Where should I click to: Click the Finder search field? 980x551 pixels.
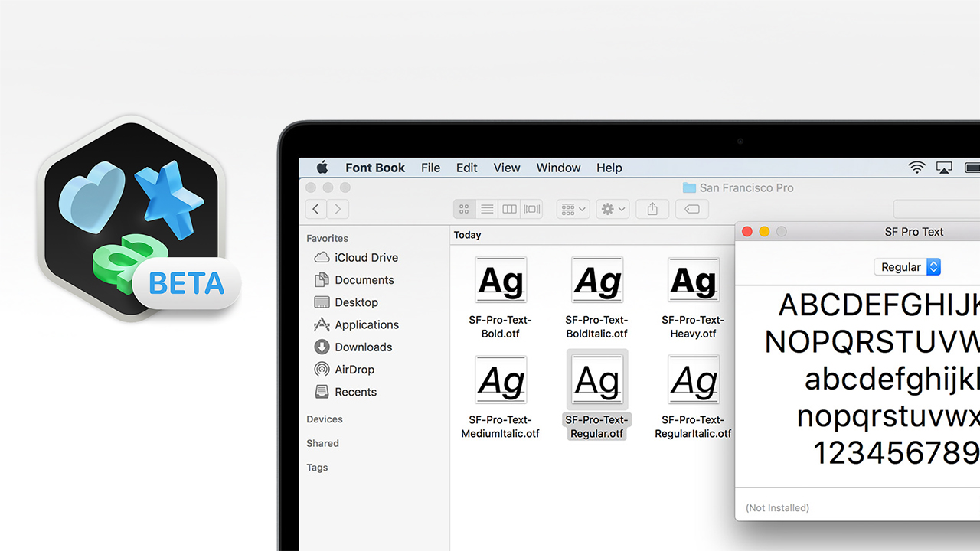coord(936,209)
